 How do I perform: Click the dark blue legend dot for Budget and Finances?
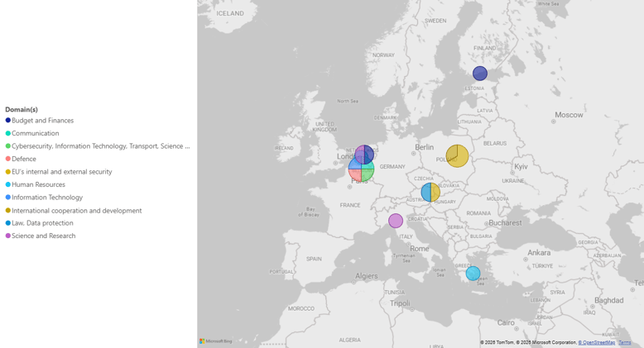click(x=7, y=120)
